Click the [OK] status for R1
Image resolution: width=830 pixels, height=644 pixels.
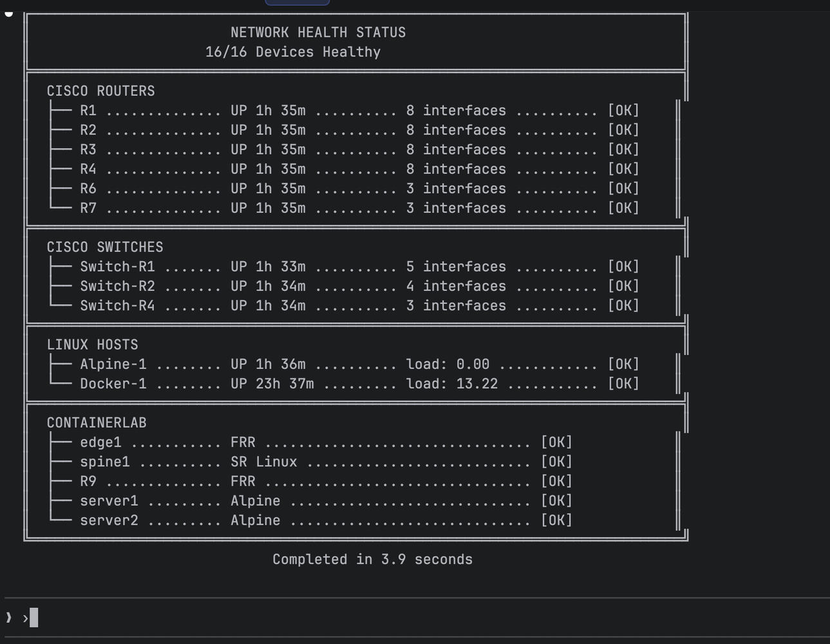pyautogui.click(x=623, y=111)
